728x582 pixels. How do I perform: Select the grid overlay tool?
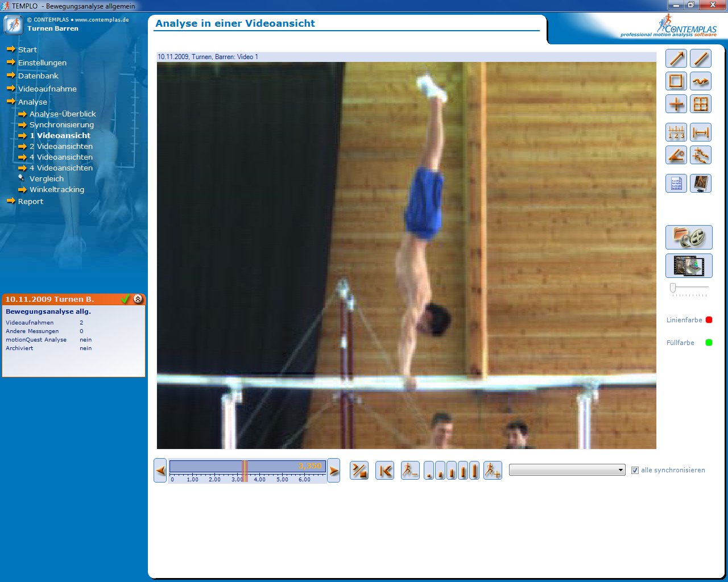701,104
